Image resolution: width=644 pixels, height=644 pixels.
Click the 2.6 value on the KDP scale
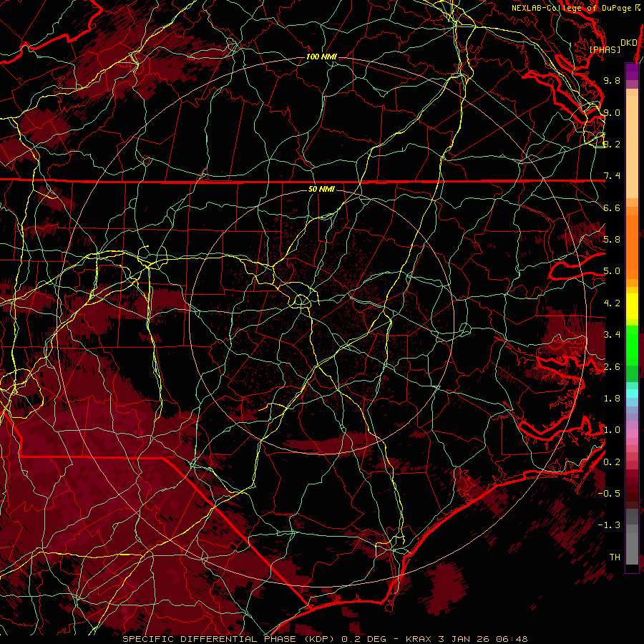(x=612, y=367)
